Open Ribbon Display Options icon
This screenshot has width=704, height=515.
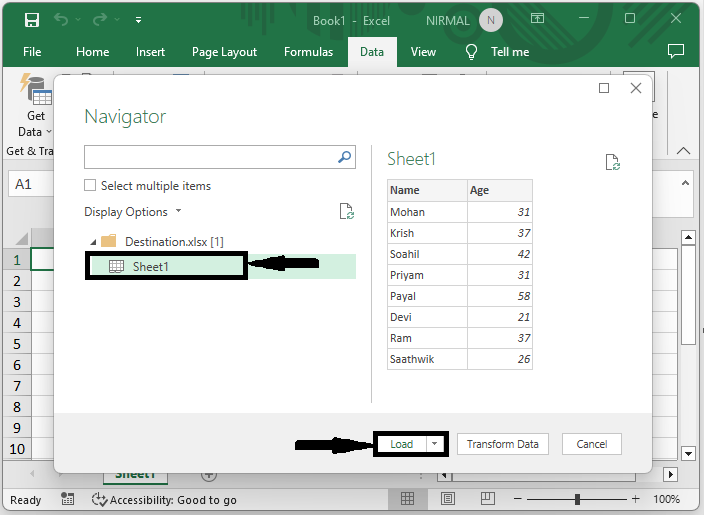[x=537, y=18]
